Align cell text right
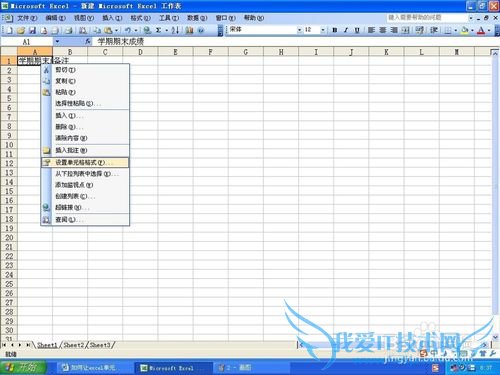The height and width of the screenshot is (375, 500). [394, 30]
